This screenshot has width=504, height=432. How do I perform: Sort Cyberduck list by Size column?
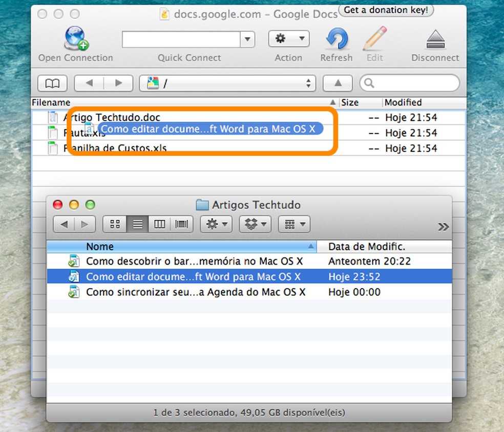point(360,102)
